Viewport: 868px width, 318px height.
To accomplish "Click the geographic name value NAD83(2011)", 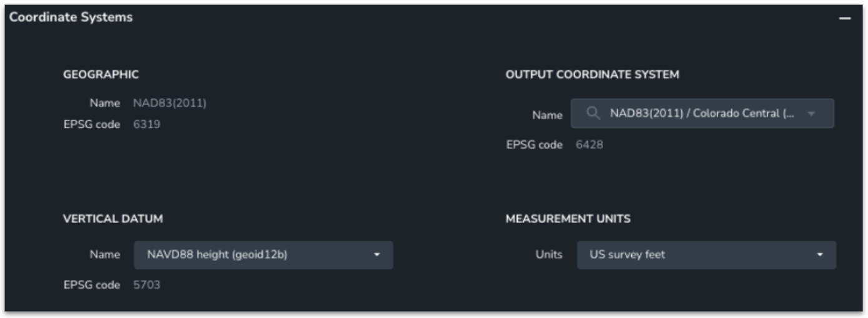I will pyautogui.click(x=169, y=103).
